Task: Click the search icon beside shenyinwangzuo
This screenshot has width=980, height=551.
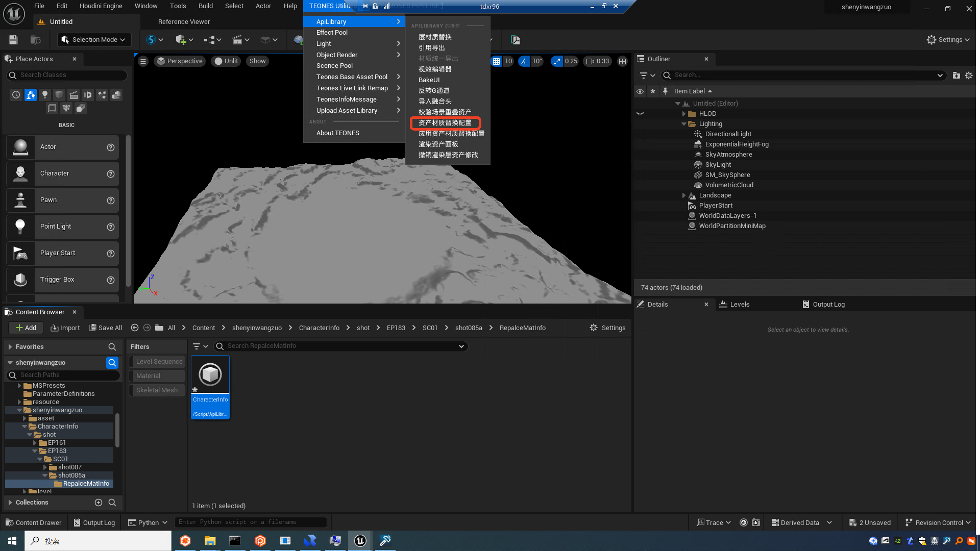Action: pos(112,363)
